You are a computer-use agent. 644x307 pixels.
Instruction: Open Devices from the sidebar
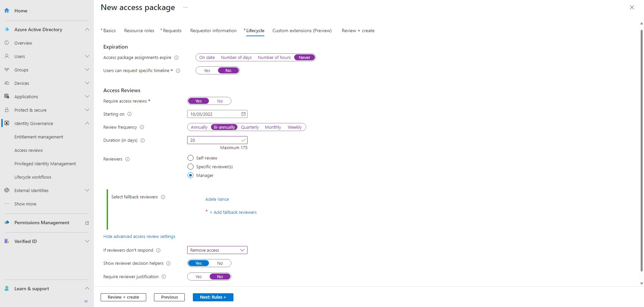pyautogui.click(x=21, y=83)
